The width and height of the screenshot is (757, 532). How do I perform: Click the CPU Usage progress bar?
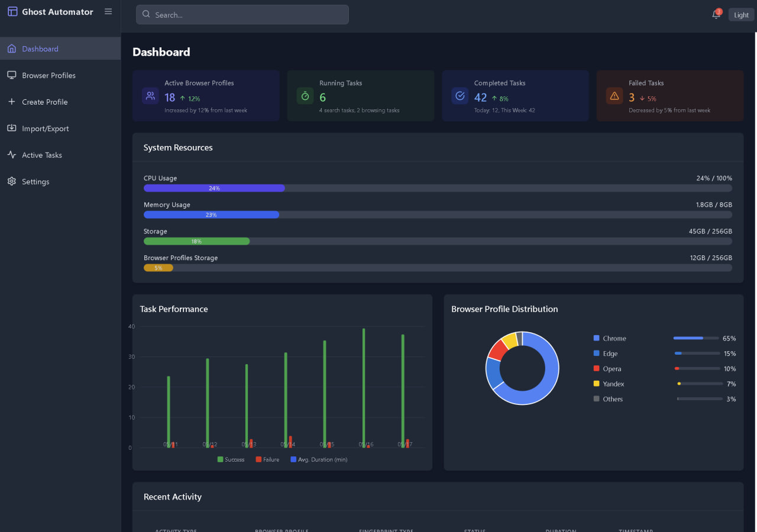(x=438, y=188)
